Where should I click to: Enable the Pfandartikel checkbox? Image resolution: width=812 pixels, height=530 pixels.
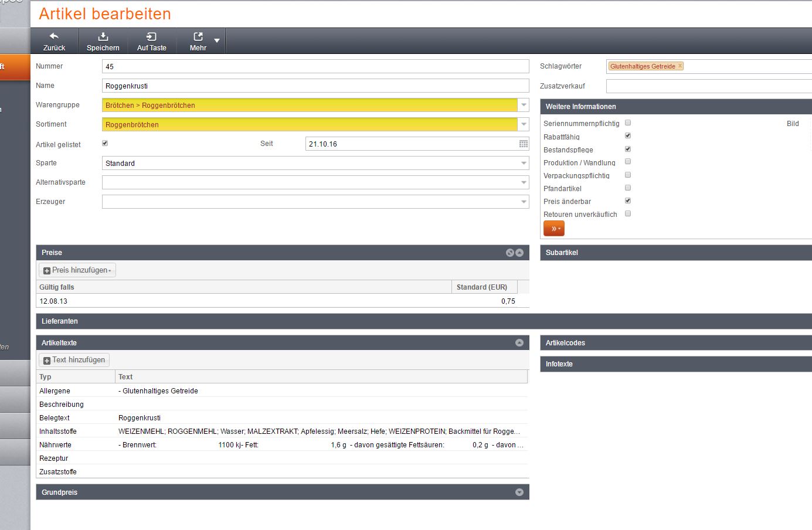pyautogui.click(x=628, y=188)
